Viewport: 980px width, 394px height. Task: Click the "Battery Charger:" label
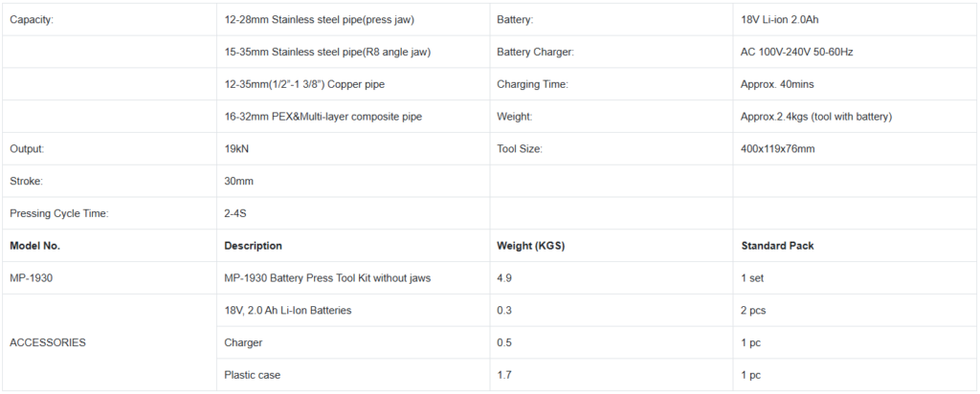click(x=535, y=52)
